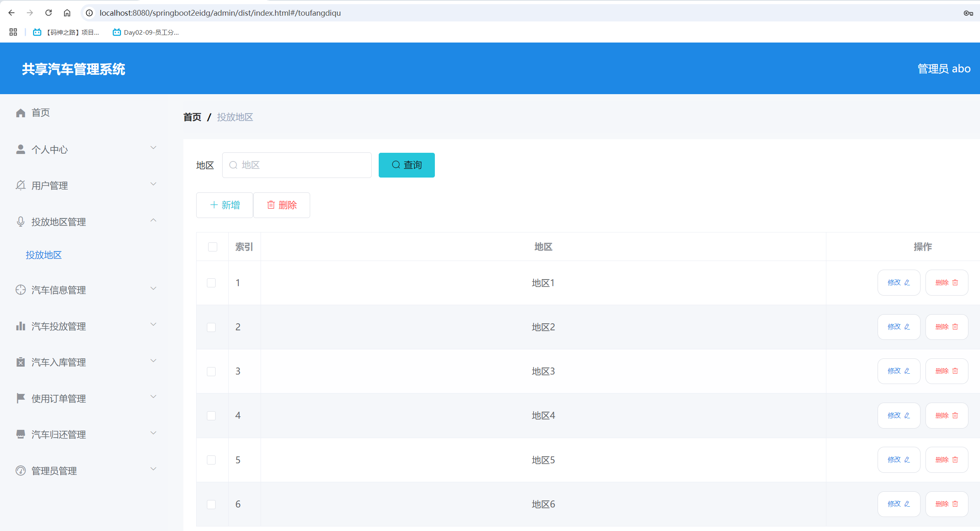Click 修改 button for 地区2
The width and height of the screenshot is (980, 531).
coord(899,327)
